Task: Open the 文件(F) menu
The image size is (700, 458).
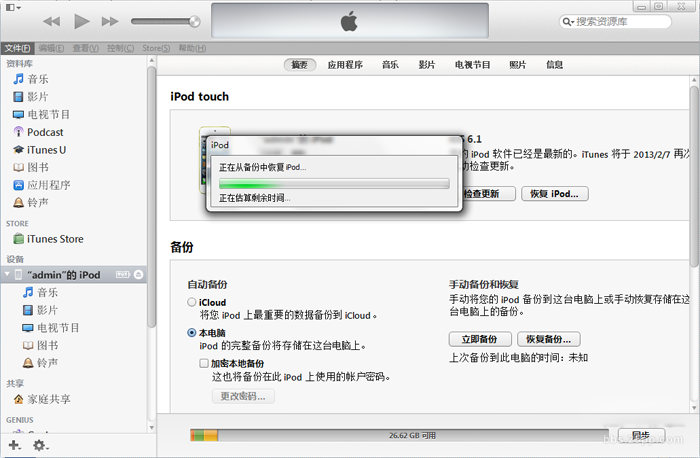Action: point(17,48)
